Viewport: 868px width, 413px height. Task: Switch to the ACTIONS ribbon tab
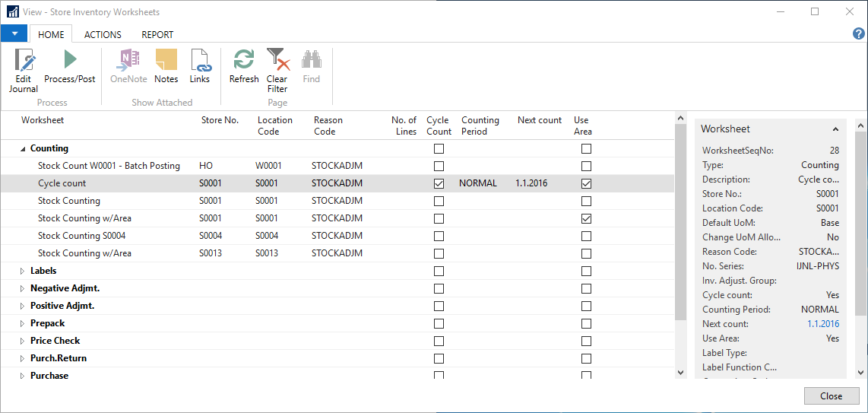pos(103,34)
